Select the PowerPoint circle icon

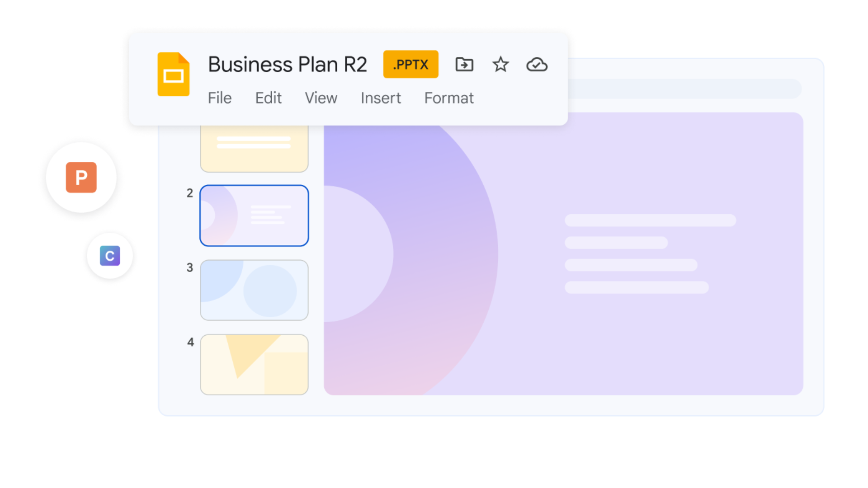click(81, 178)
